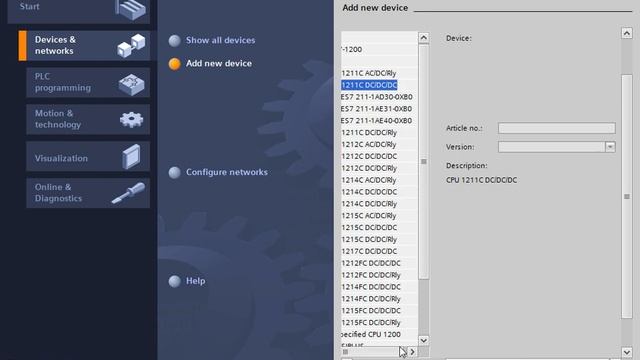Screen dimensions: 640x360
Task: Select Devices & networks portal
Action: point(84,45)
